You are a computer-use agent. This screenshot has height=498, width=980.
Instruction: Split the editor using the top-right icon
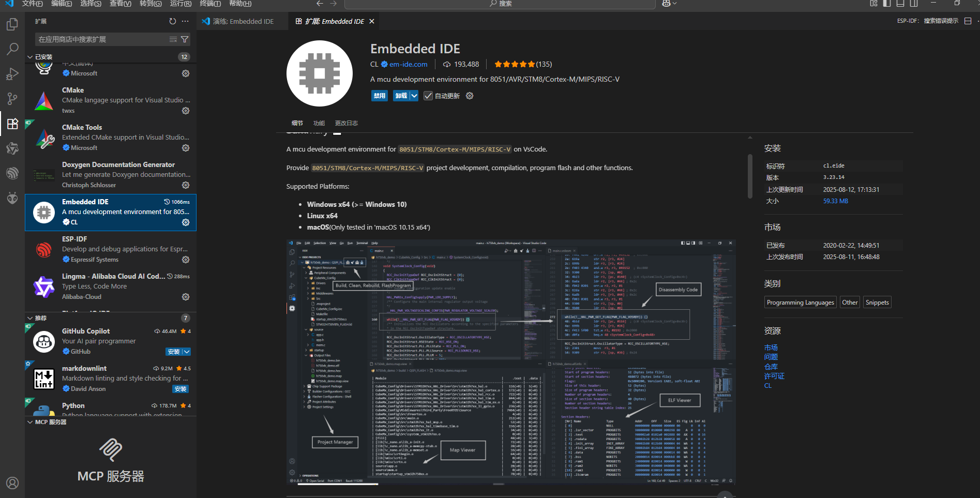[x=968, y=21]
